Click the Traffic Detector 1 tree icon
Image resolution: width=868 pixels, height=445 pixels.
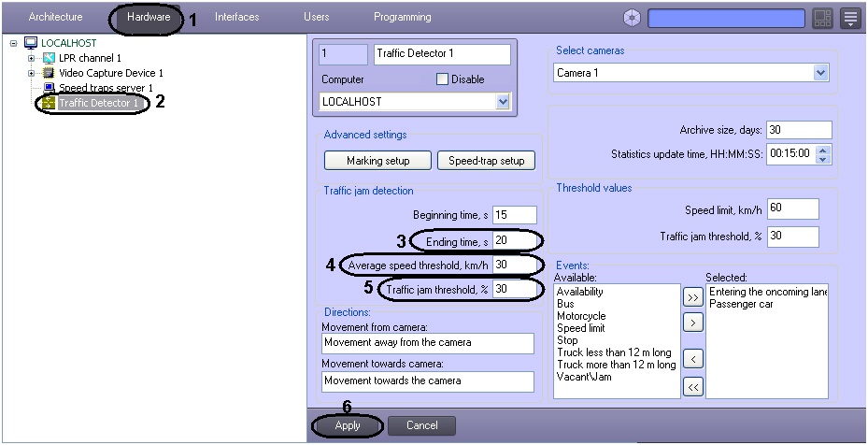[x=49, y=103]
